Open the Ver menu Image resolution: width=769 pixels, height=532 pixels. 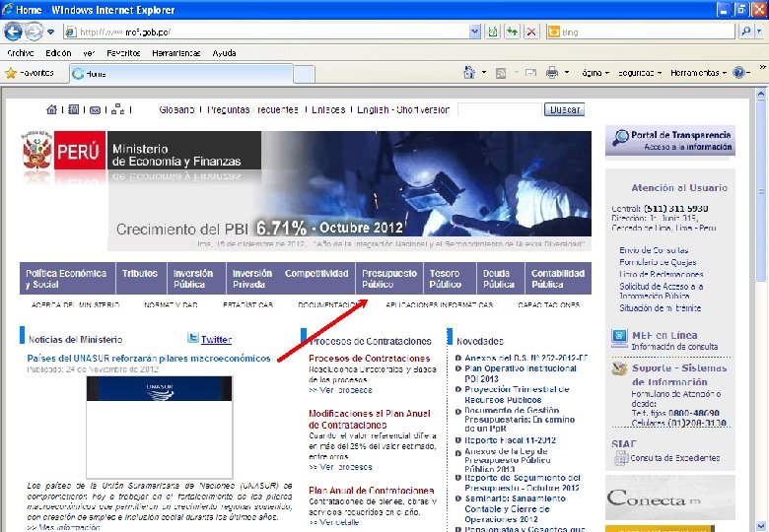[x=89, y=53]
